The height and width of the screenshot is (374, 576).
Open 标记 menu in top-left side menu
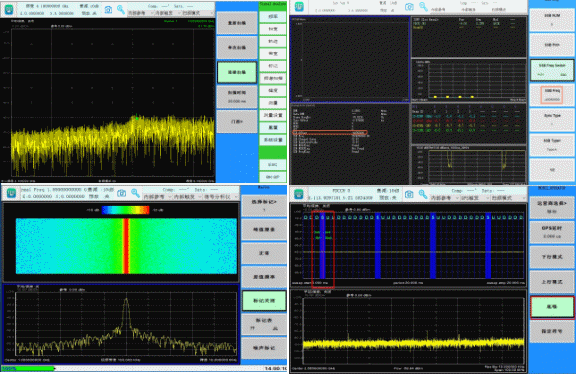273,66
